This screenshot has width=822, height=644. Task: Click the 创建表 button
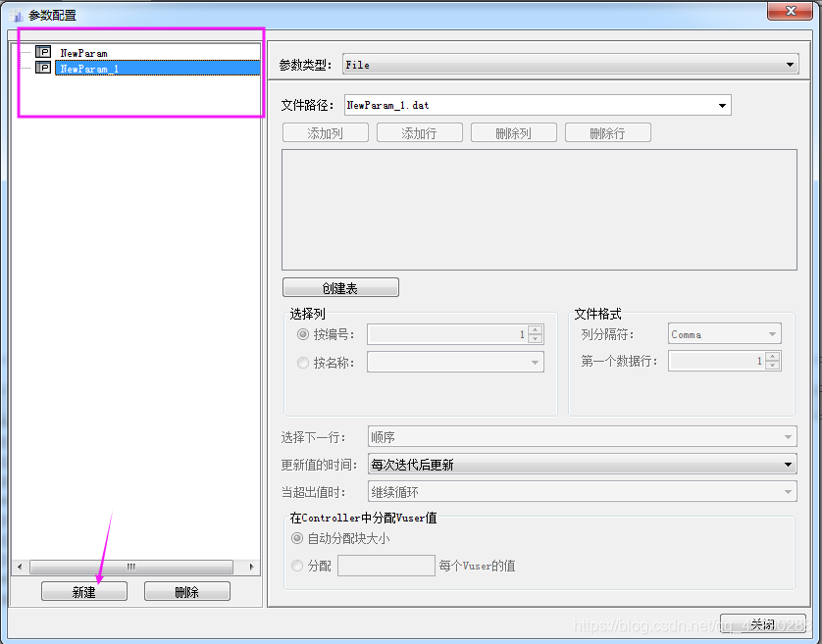tap(339, 286)
